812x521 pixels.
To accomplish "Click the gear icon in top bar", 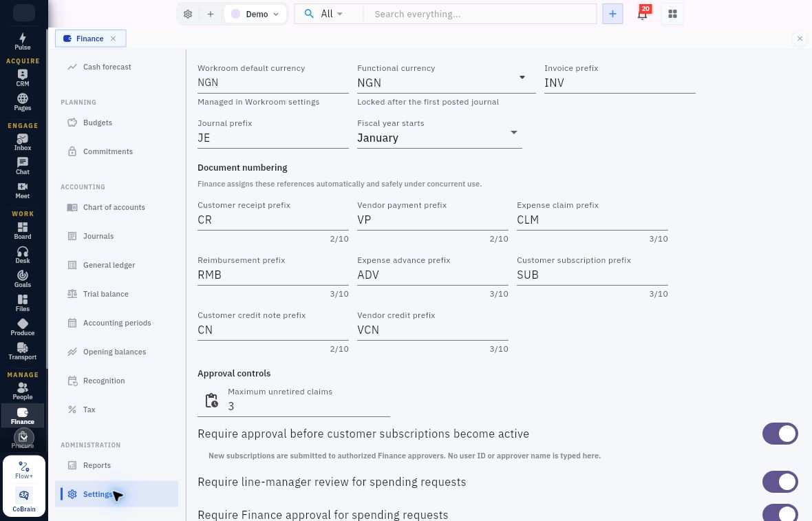I will tap(188, 14).
